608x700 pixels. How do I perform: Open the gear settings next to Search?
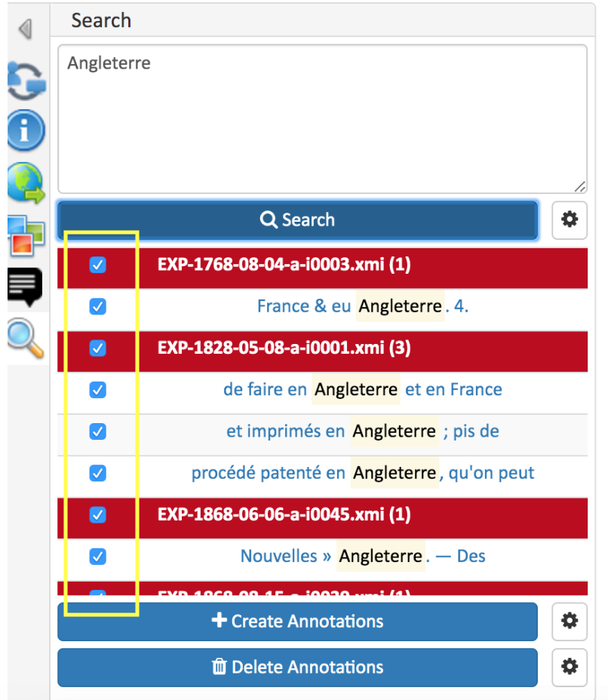(x=570, y=220)
